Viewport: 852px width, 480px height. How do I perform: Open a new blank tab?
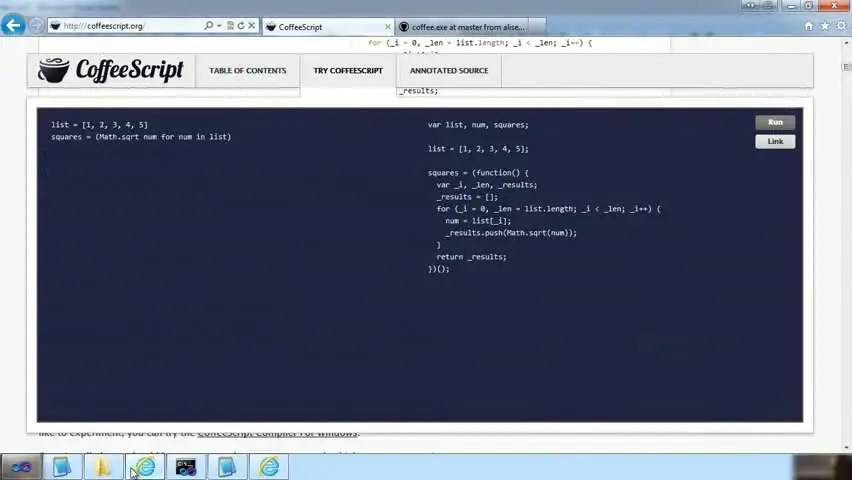pyautogui.click(x=537, y=27)
